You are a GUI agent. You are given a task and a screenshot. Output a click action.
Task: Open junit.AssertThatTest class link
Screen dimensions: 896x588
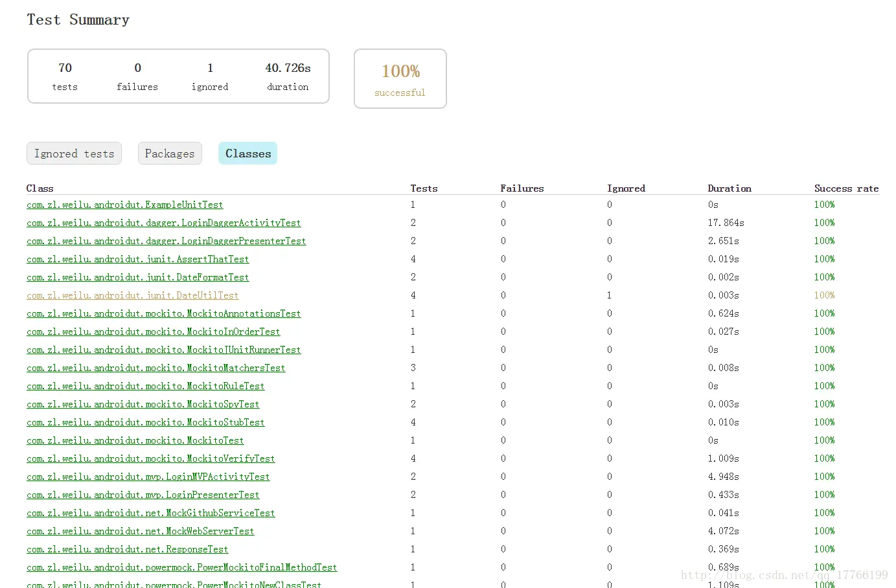point(138,259)
